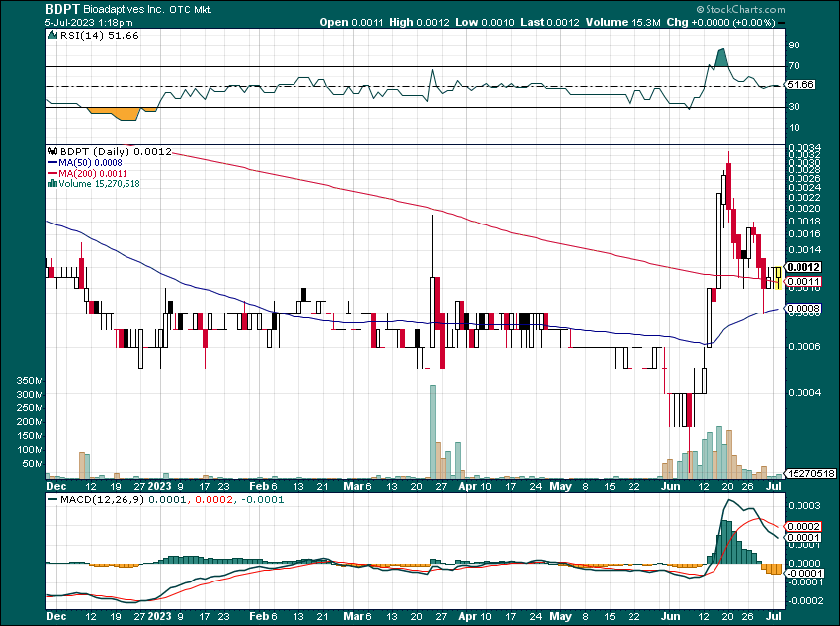This screenshot has width=840, height=626.
Task: Click the boxed 0.0008 MA(50) label on price axis
Action: [x=803, y=309]
